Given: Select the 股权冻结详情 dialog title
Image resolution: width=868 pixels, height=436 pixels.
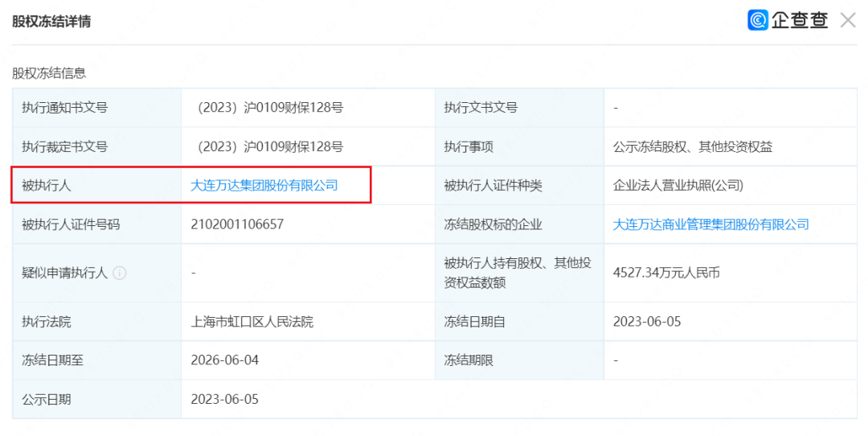Looking at the screenshot, I should click(51, 22).
